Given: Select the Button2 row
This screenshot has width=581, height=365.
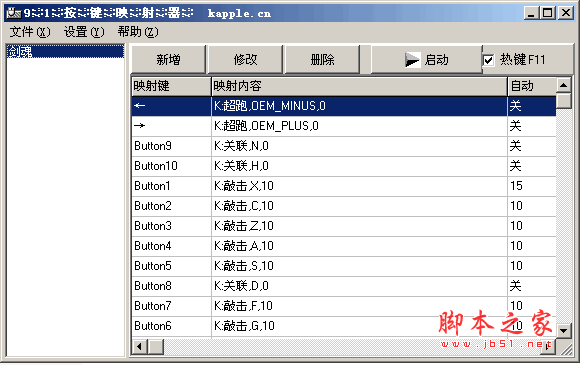Looking at the screenshot, I should [x=344, y=206].
